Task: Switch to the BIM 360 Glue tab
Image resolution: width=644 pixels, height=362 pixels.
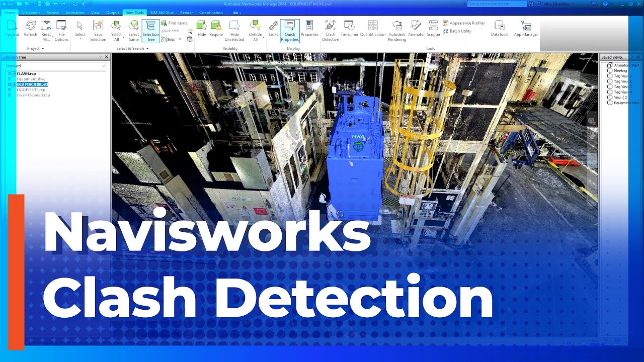Action: coord(162,13)
